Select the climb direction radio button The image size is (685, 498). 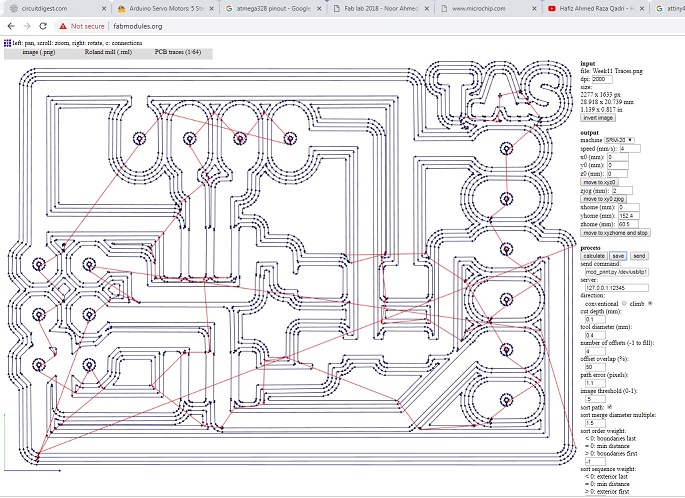coord(650,303)
